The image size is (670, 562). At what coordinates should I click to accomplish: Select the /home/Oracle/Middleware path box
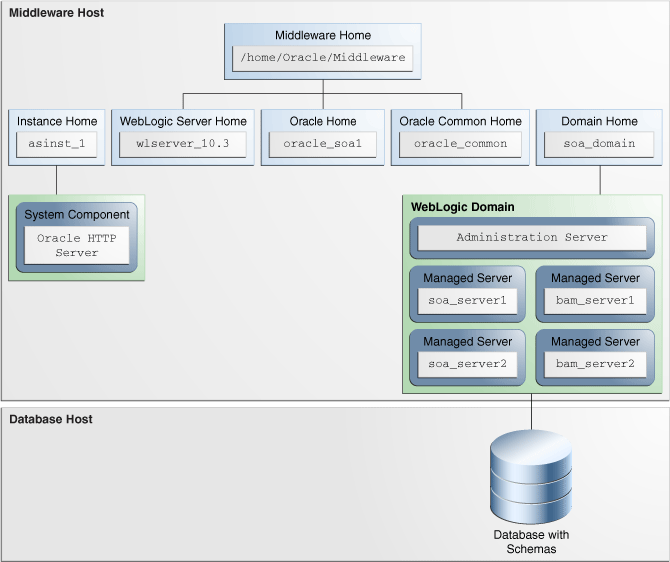(323, 58)
